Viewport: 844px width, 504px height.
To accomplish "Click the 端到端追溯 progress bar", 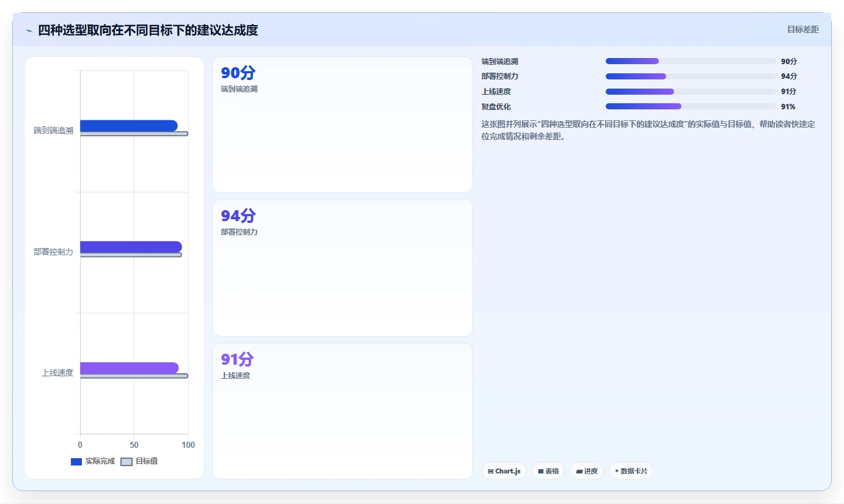I will click(691, 61).
